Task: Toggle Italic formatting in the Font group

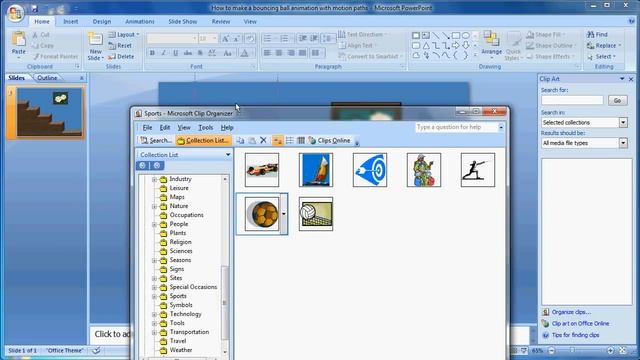Action: (164, 53)
